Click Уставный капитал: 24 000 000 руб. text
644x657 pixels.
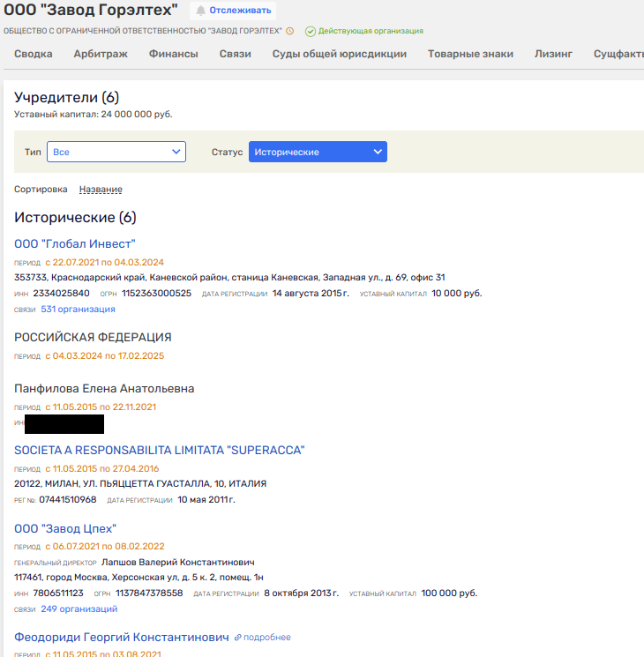(x=94, y=115)
